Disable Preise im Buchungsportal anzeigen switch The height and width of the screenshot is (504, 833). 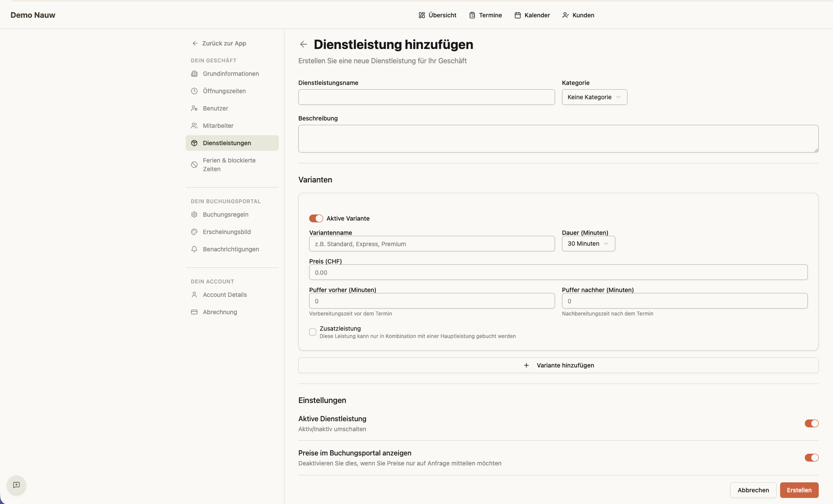click(812, 458)
